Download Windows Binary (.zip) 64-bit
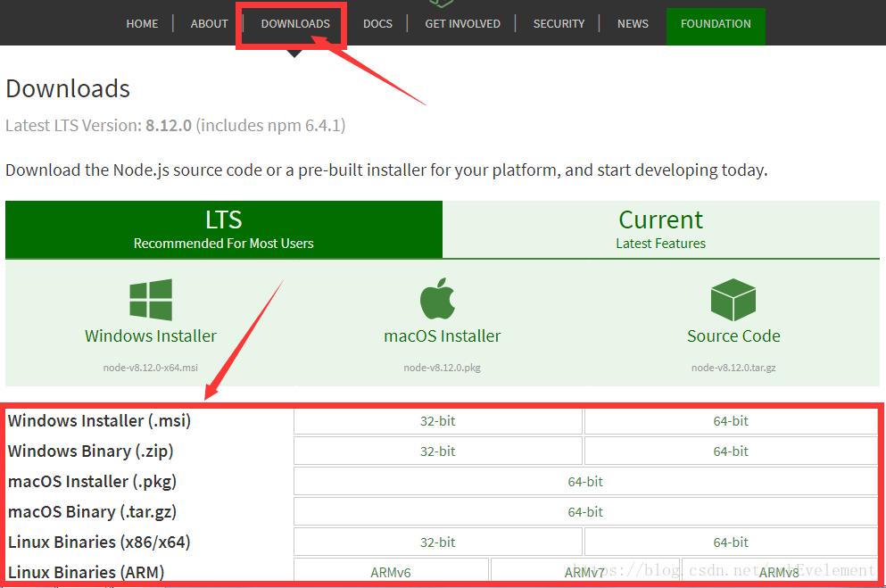This screenshot has width=886, height=588. (731, 451)
